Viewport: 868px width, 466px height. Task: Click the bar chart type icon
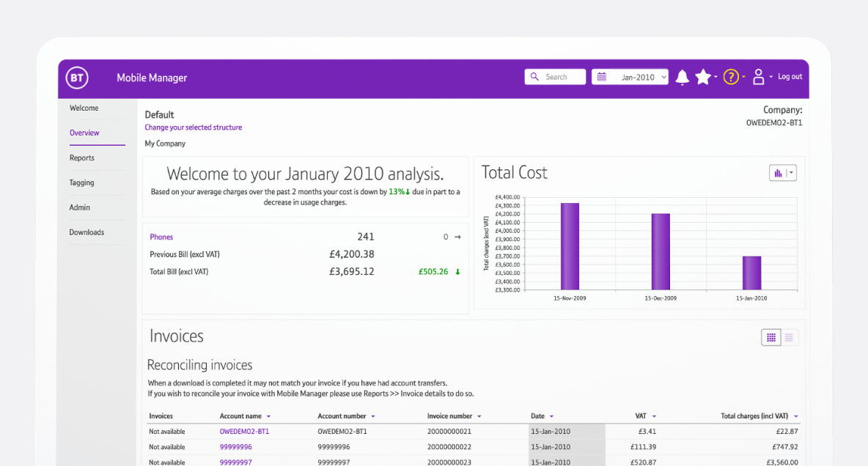pos(778,173)
